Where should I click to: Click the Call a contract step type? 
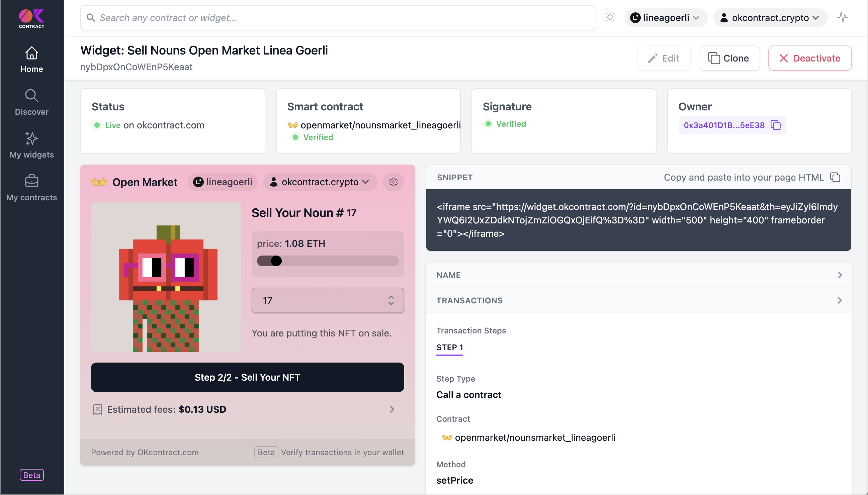tap(469, 394)
